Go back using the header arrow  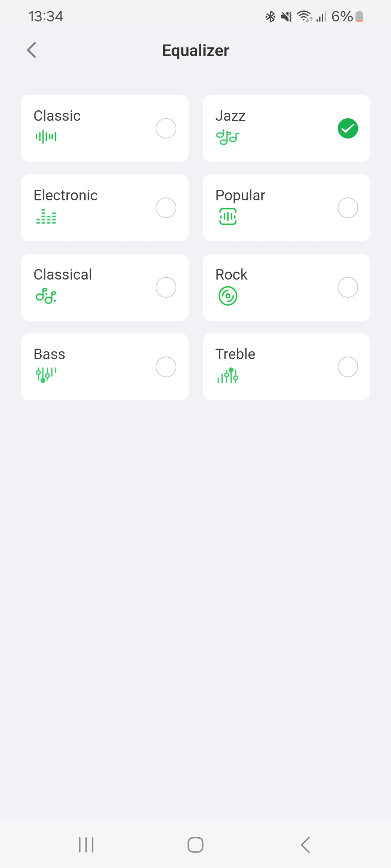32,50
